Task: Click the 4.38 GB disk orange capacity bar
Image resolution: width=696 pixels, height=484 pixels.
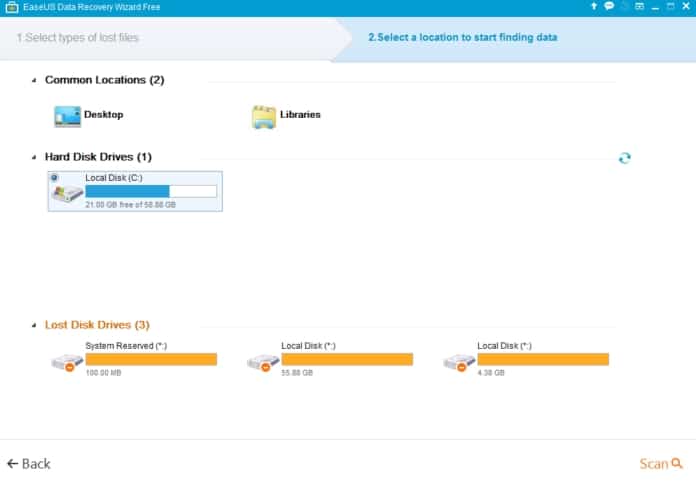Action: pos(543,359)
